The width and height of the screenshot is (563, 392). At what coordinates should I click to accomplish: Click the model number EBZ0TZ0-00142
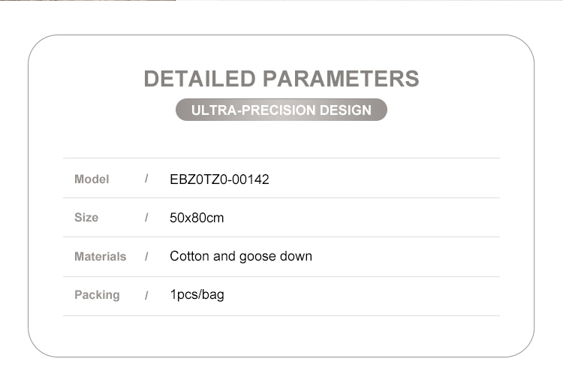click(x=219, y=179)
